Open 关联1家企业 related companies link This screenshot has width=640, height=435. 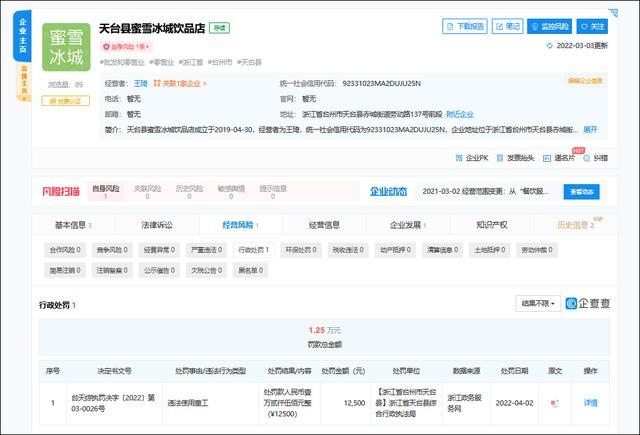[180, 83]
